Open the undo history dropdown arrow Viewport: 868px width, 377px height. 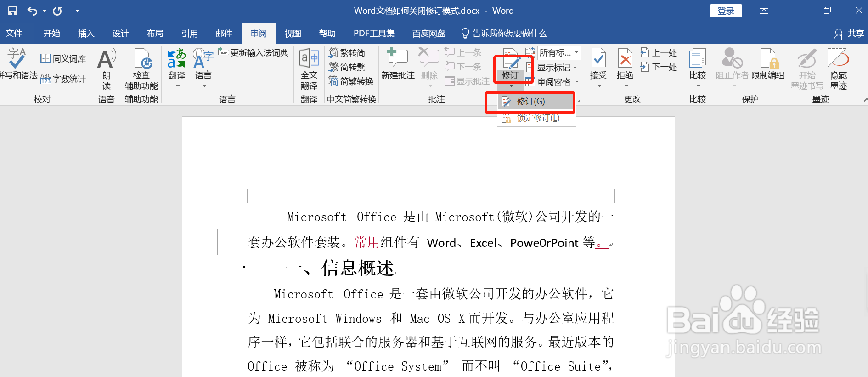point(44,11)
